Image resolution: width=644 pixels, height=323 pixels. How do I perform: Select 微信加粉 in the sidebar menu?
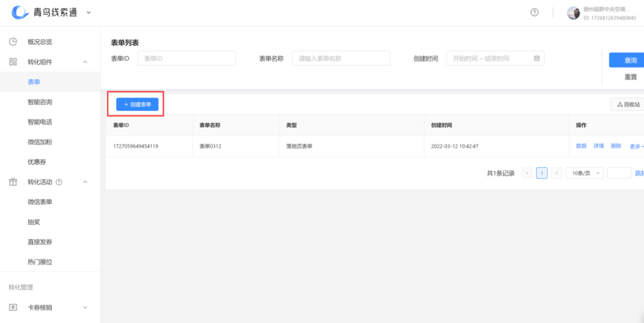coord(40,142)
